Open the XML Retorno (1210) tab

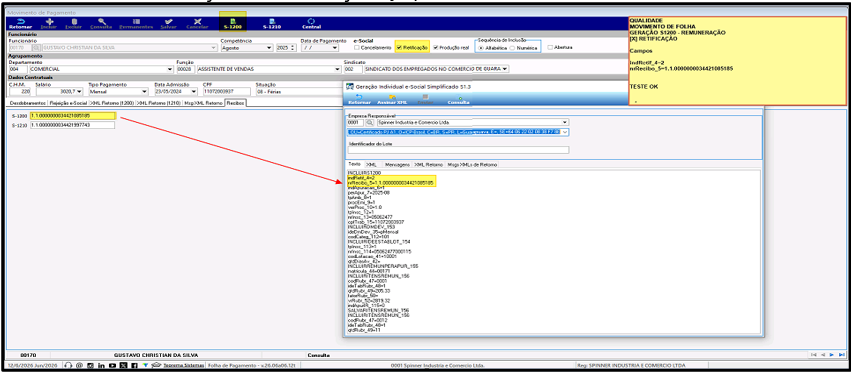[x=159, y=103]
